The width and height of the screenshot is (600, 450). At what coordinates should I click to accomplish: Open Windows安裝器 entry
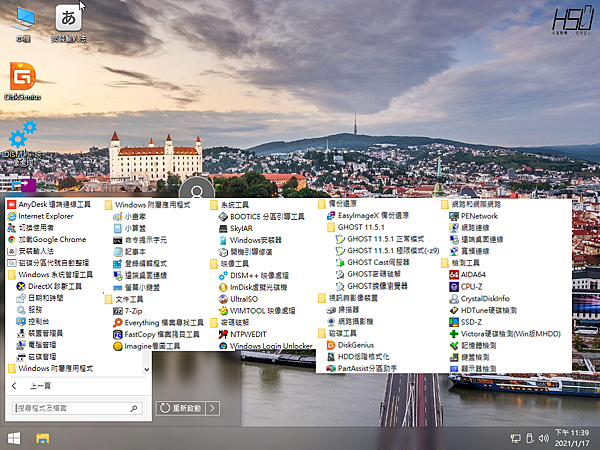point(250,240)
